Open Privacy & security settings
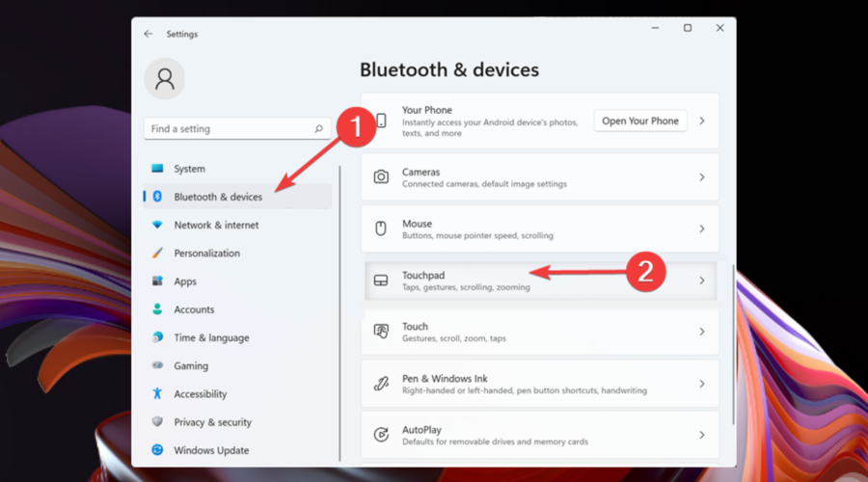This screenshot has width=868, height=482. [237, 422]
